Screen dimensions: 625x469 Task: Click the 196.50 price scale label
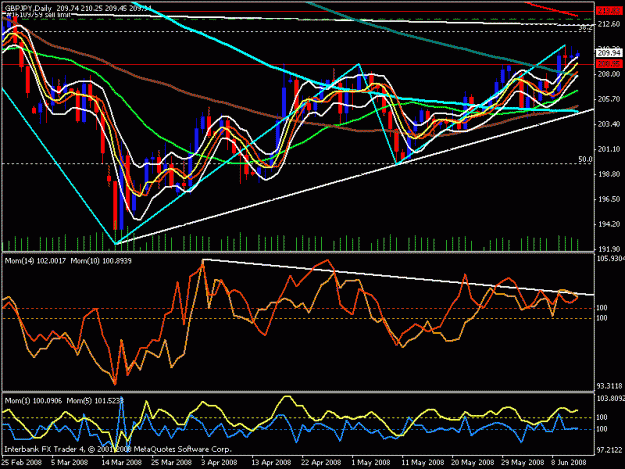tap(609, 199)
